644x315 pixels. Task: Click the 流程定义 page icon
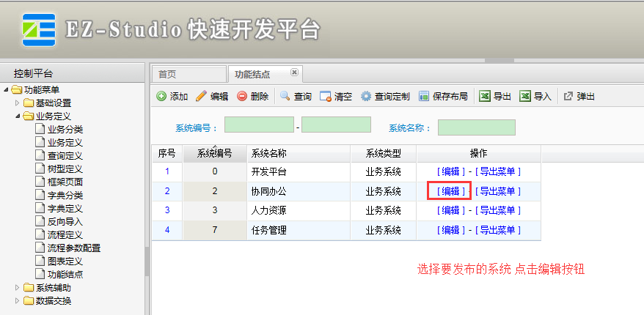point(40,234)
